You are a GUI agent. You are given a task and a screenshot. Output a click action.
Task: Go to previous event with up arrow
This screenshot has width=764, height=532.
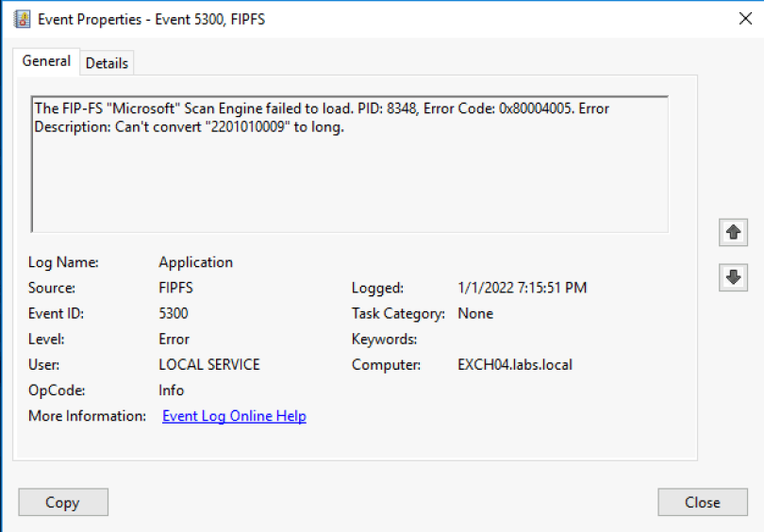(733, 231)
